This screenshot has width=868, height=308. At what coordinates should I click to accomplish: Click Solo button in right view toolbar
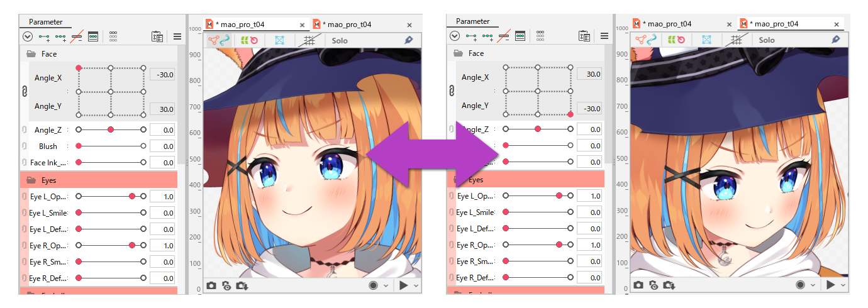pyautogui.click(x=767, y=40)
